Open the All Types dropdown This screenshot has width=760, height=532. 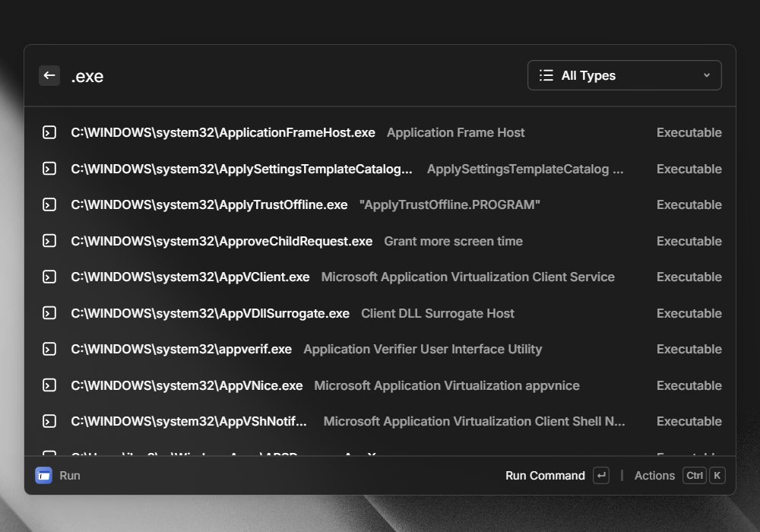pos(624,75)
